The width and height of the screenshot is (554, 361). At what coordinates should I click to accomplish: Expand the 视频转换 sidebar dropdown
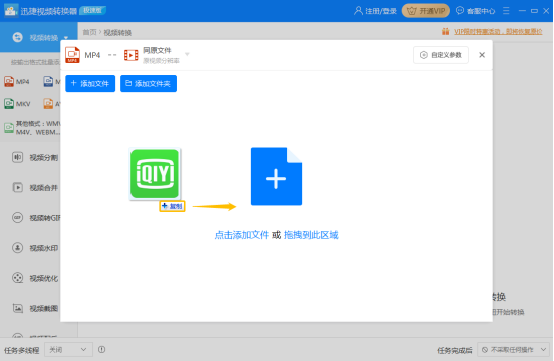(66, 38)
